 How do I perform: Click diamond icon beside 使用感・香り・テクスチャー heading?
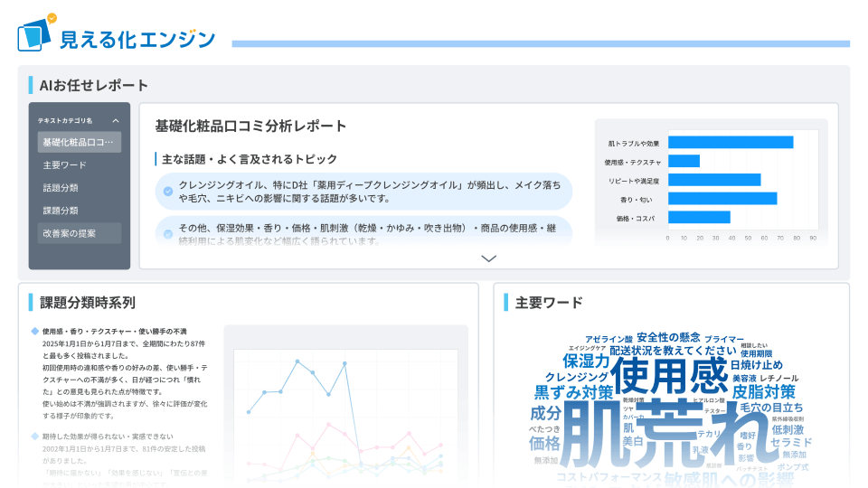click(x=35, y=332)
